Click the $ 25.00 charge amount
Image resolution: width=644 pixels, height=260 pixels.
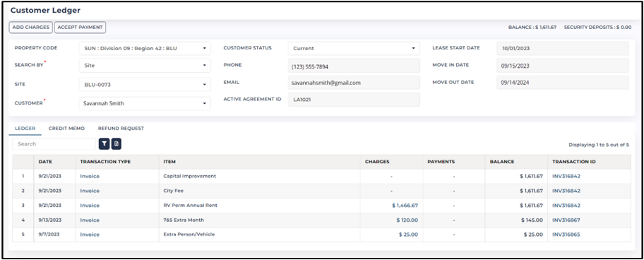coord(408,235)
